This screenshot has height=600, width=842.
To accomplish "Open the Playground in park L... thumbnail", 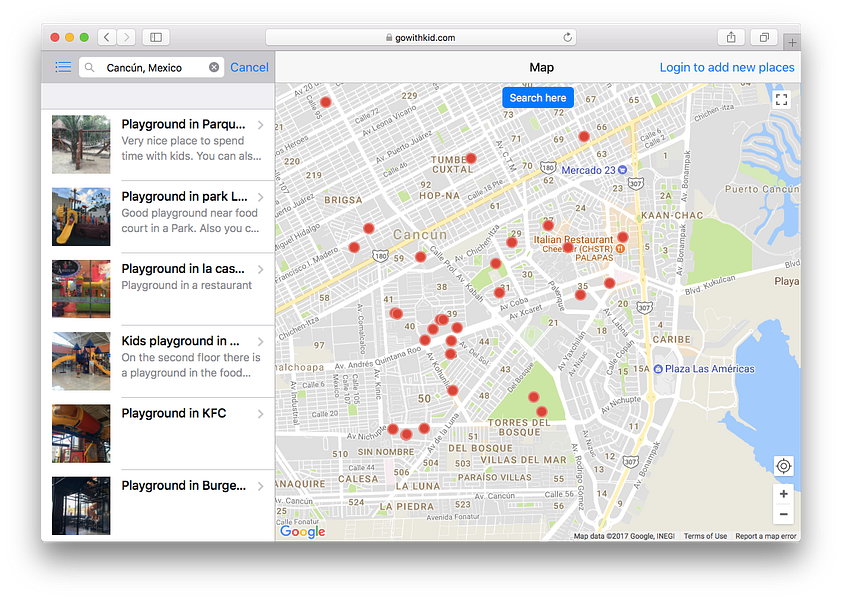I will (81, 216).
